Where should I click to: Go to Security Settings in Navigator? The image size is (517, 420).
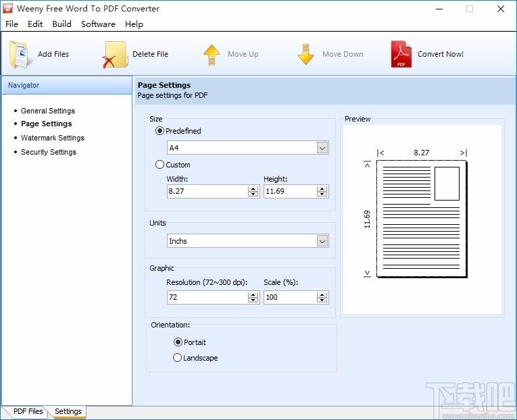pyautogui.click(x=49, y=152)
